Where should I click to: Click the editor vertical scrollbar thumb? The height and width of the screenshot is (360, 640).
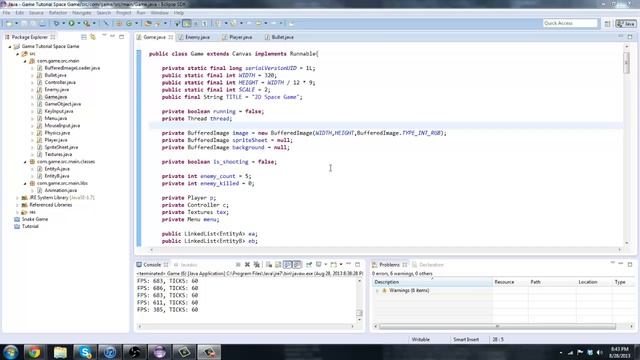pyautogui.click(x=627, y=62)
